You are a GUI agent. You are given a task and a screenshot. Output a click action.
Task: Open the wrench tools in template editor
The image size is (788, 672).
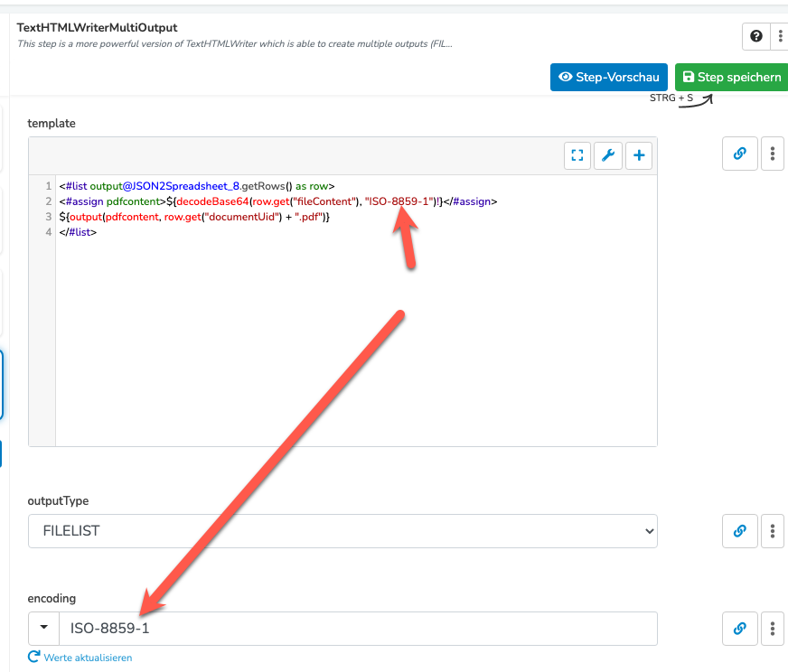coord(608,155)
